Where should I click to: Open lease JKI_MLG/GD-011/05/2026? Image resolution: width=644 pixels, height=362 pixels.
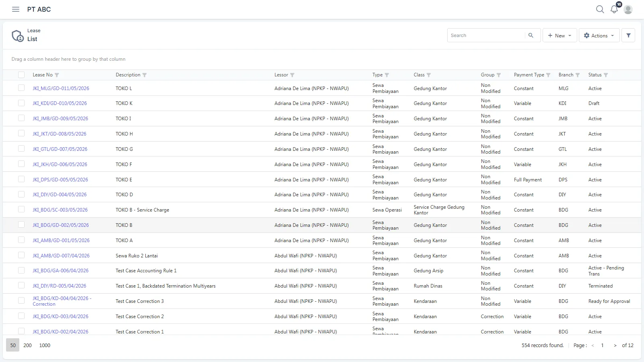pyautogui.click(x=61, y=88)
